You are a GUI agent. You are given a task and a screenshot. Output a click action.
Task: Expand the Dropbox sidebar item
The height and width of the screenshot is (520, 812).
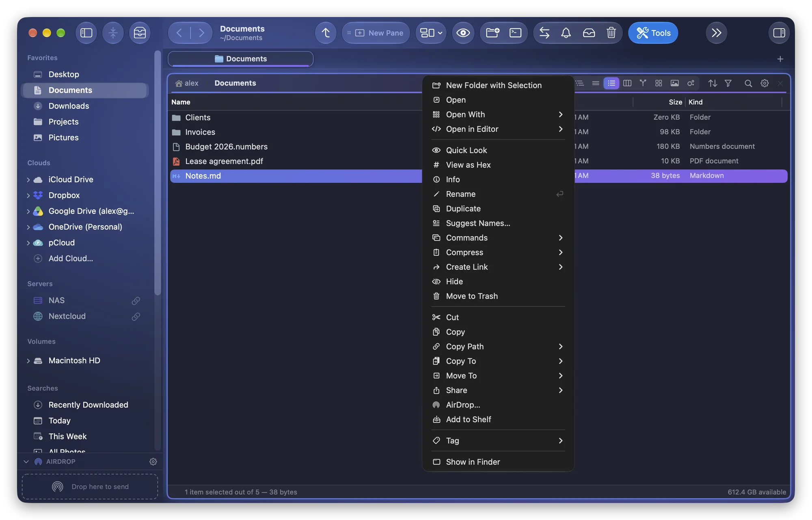coord(28,195)
